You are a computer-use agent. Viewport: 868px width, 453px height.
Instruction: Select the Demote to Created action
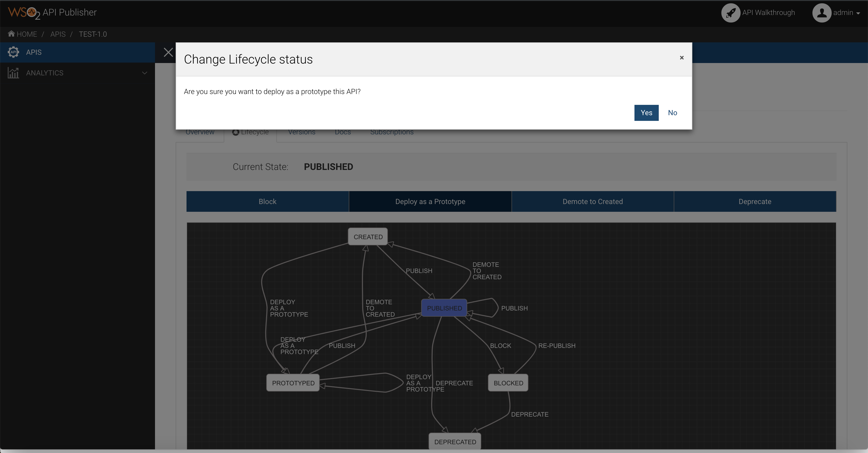593,201
